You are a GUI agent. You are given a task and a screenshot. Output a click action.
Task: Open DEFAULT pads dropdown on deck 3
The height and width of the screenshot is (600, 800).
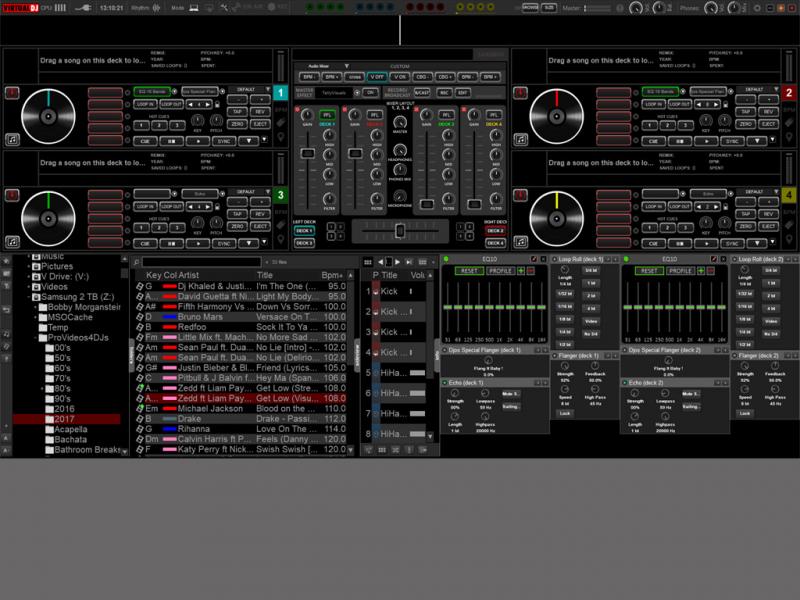click(268, 191)
